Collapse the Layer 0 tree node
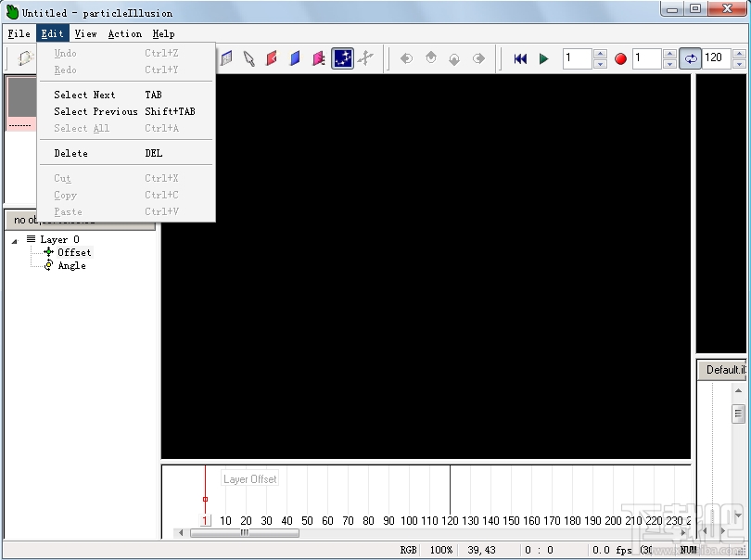Image resolution: width=751 pixels, height=560 pixels. [x=16, y=240]
